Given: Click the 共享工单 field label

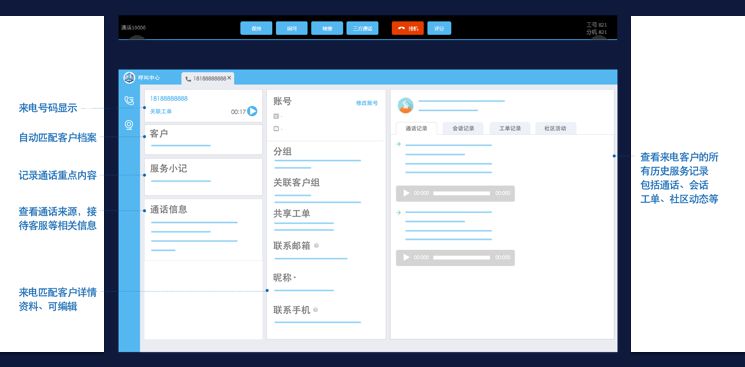Looking at the screenshot, I should pos(292,214).
